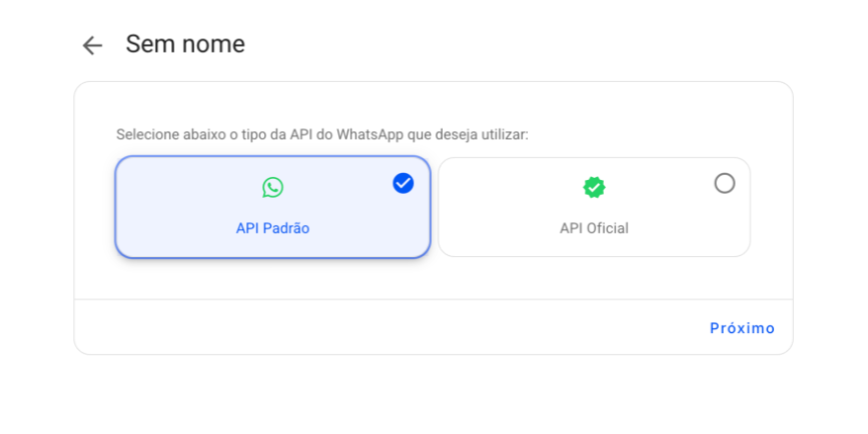Click the WhatsApp API type instruction text
This screenshot has height=434, width=868.
tap(322, 134)
